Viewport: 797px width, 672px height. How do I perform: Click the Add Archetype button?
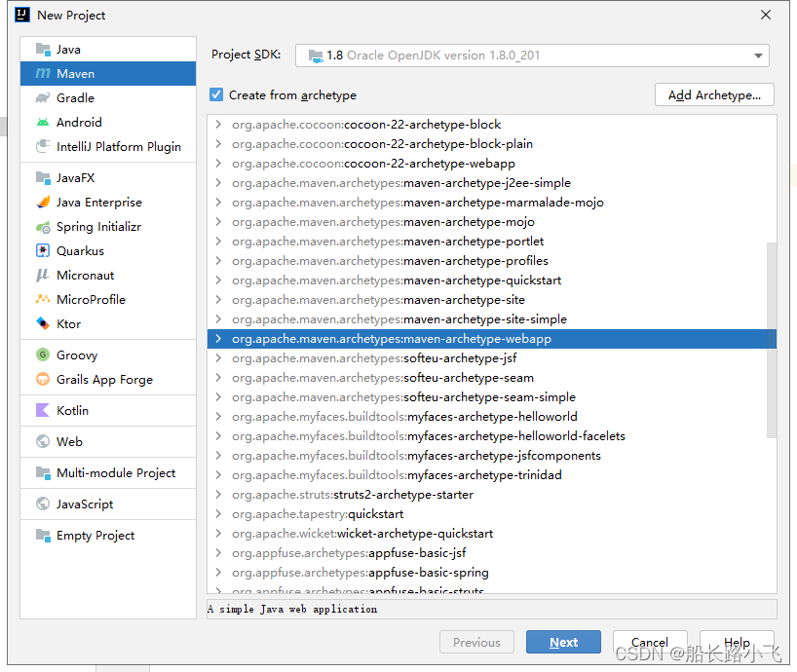coord(714,95)
